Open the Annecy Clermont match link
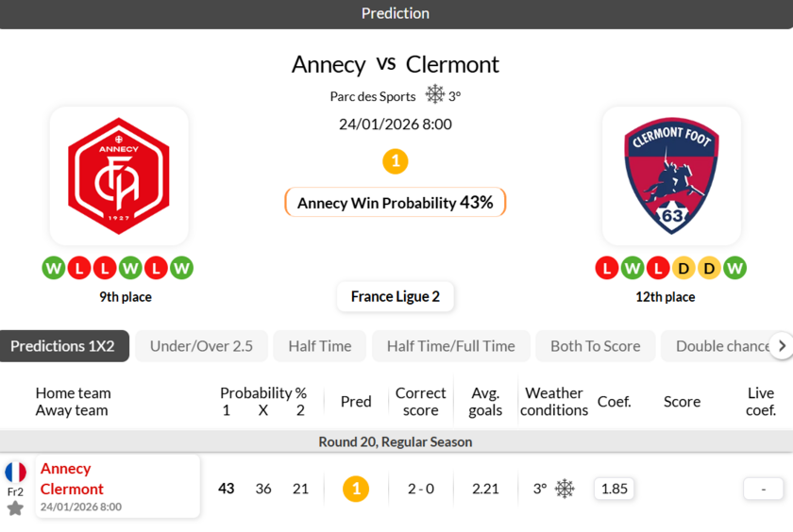The width and height of the screenshot is (793, 532). click(x=72, y=479)
